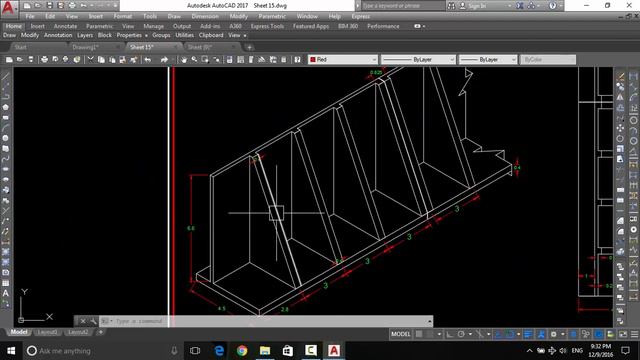Toggle Ortho mode in status bar
Screen dimensions: 640x360
tap(450, 334)
